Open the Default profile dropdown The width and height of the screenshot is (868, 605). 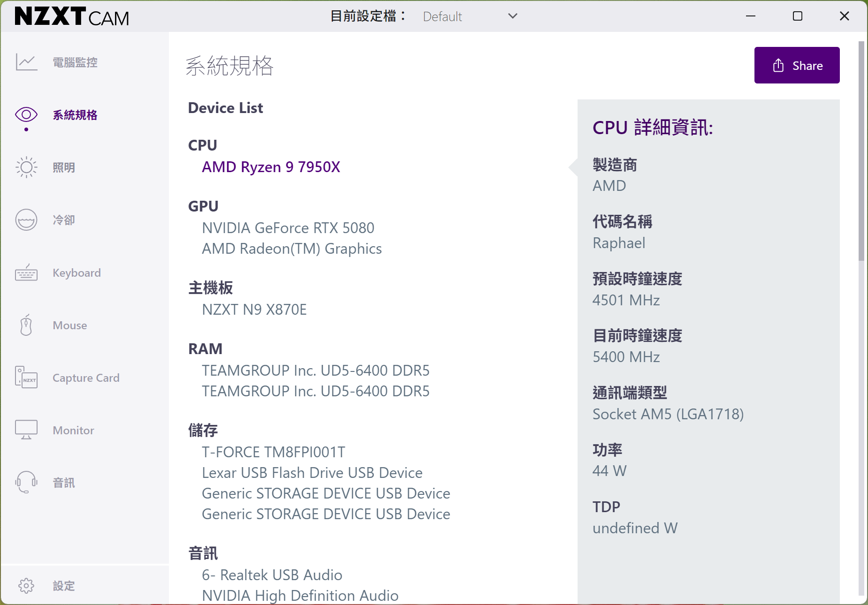pyautogui.click(x=469, y=16)
